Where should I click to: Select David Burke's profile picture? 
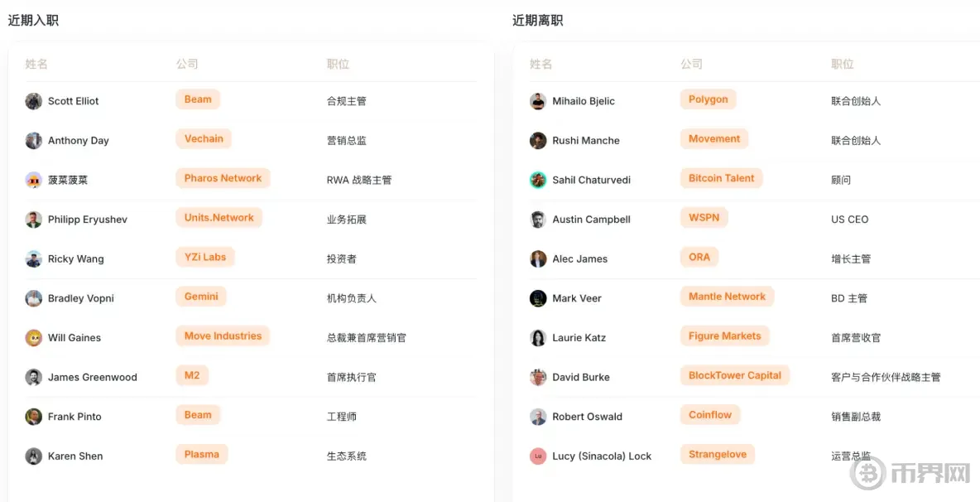[x=537, y=377]
